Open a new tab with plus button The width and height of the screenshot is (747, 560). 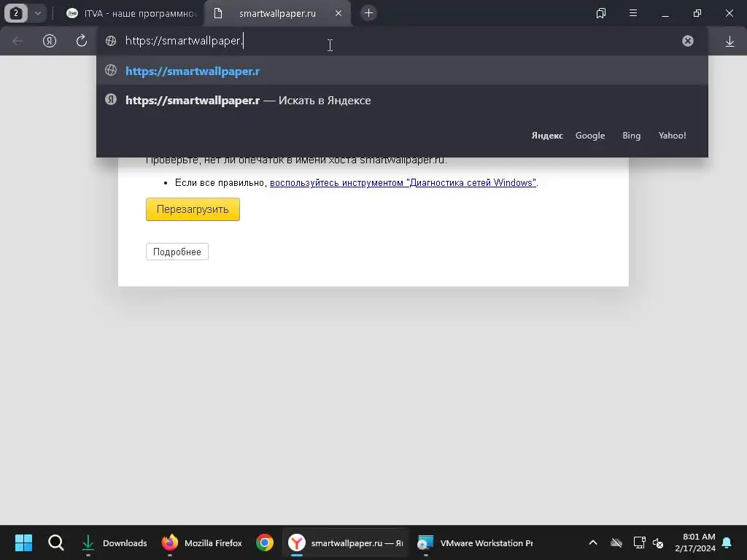[368, 13]
